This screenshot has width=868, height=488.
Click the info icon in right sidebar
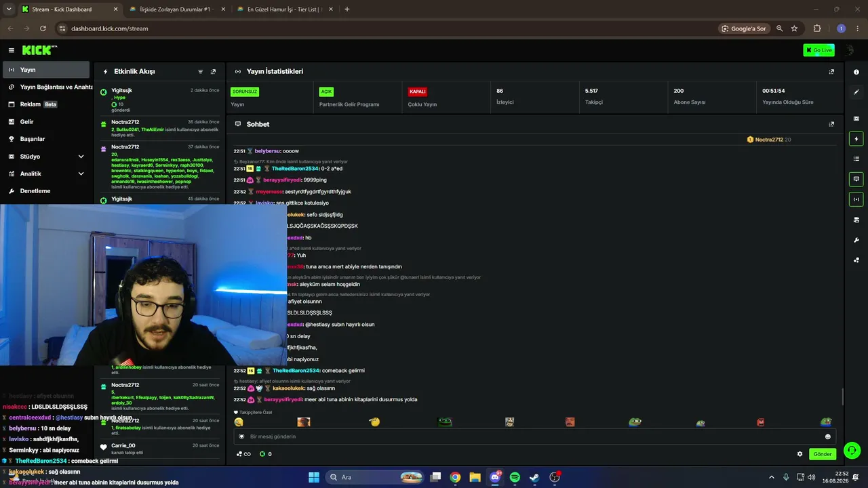point(856,72)
